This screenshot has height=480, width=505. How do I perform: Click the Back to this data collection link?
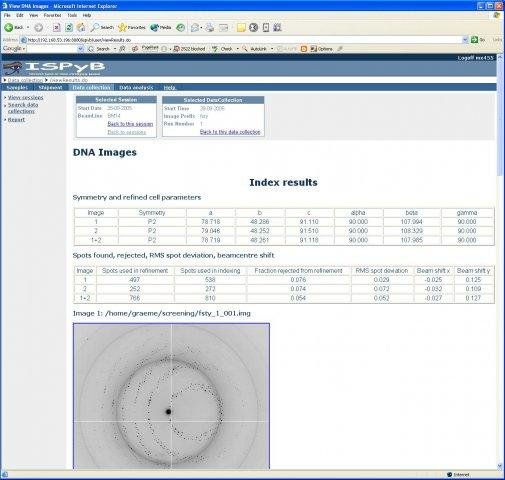point(230,132)
